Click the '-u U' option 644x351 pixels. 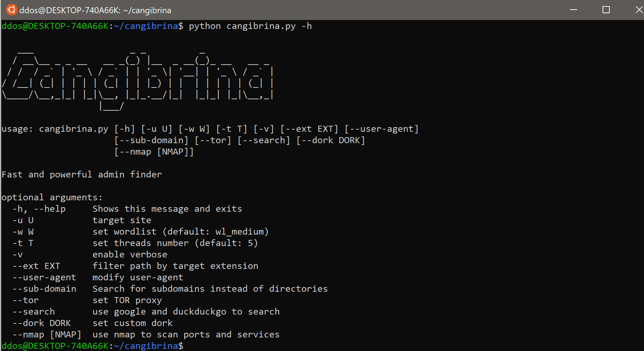[x=23, y=220]
